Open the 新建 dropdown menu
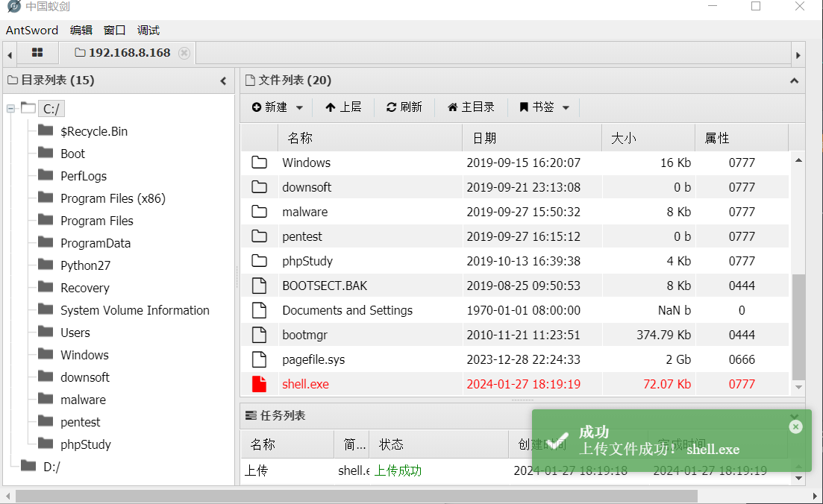 click(278, 107)
